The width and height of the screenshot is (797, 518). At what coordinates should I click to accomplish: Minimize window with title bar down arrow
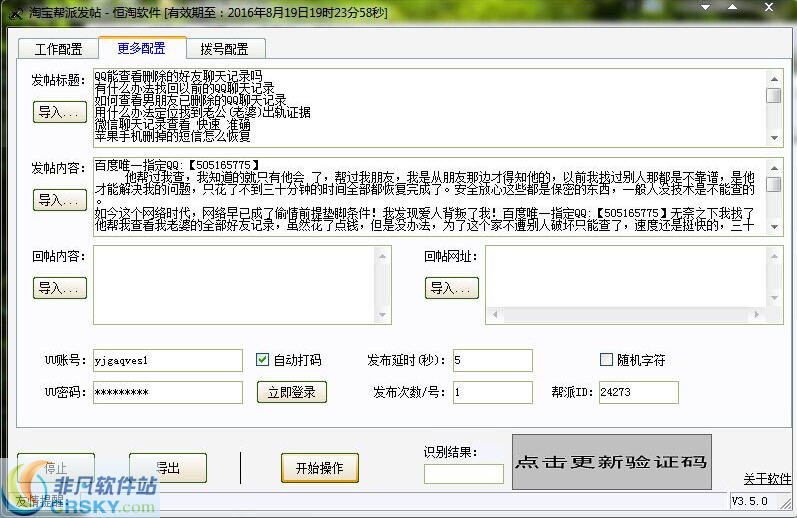tap(706, 7)
